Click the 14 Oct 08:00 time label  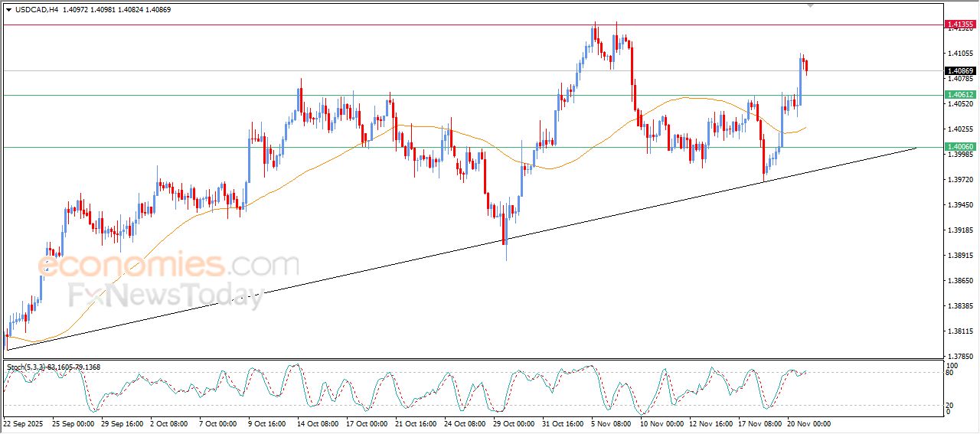pos(317,423)
